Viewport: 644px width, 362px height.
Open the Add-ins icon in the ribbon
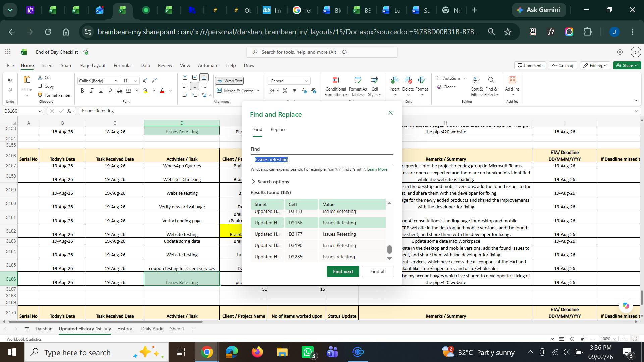pos(512,80)
